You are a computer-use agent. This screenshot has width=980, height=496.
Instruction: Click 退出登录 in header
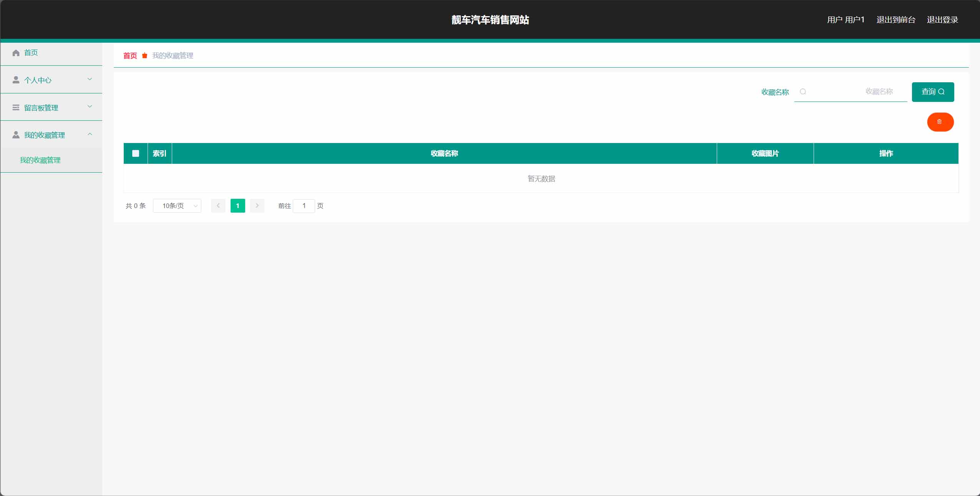[942, 20]
